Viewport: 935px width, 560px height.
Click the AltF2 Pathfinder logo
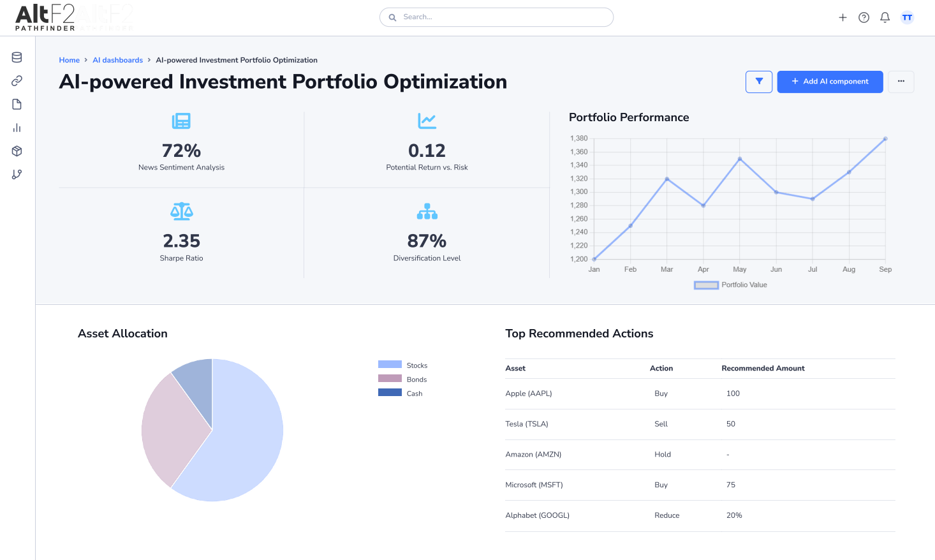pyautogui.click(x=45, y=17)
